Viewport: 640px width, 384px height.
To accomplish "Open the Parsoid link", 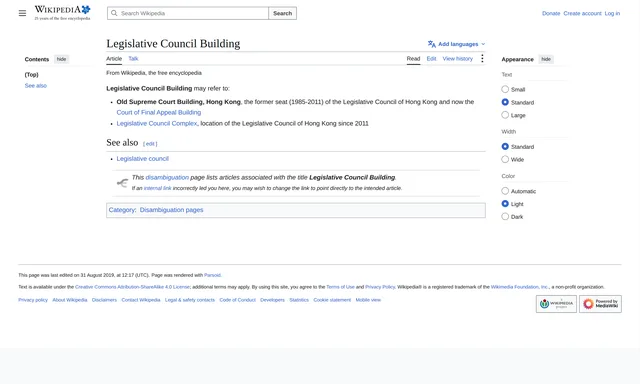I will pyautogui.click(x=212, y=275).
